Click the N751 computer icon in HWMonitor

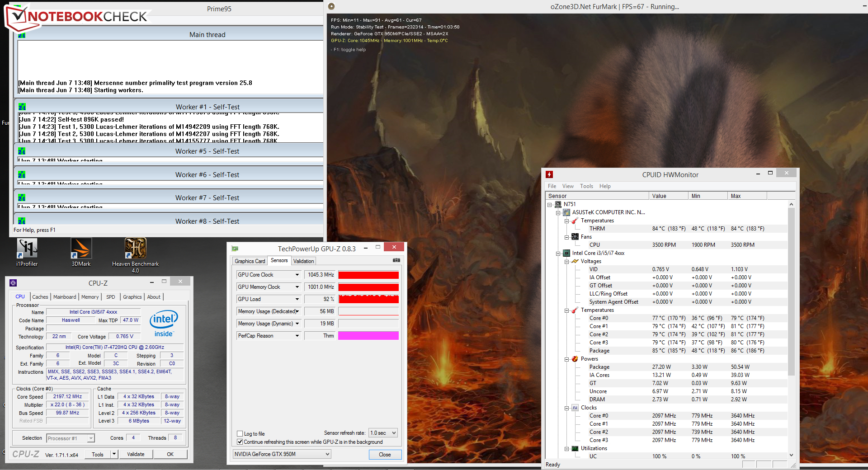pos(558,204)
